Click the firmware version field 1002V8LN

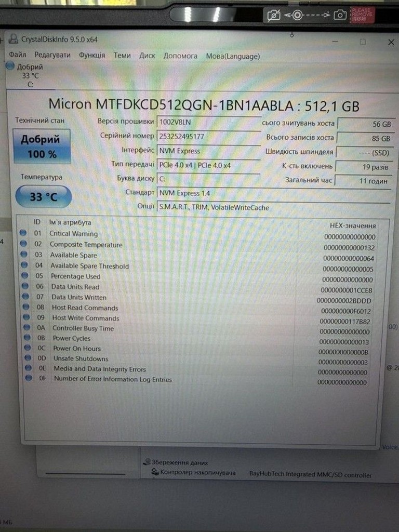coord(208,122)
